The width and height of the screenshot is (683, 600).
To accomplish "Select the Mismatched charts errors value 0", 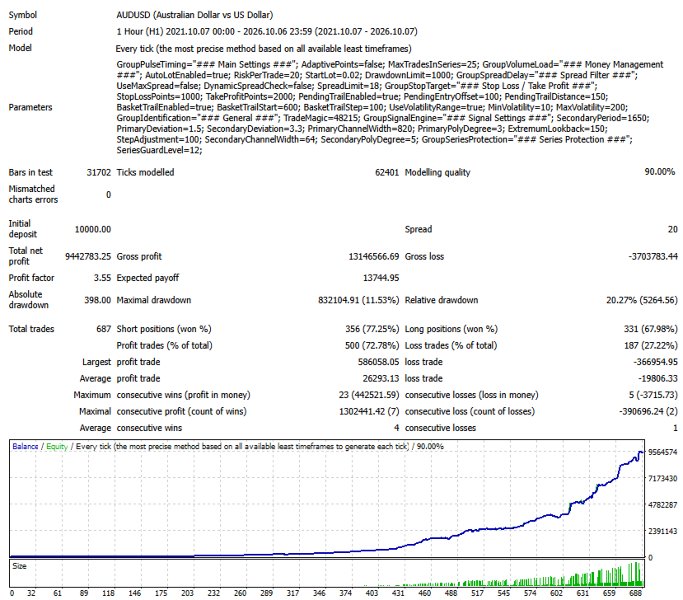I will pyautogui.click(x=108, y=195).
